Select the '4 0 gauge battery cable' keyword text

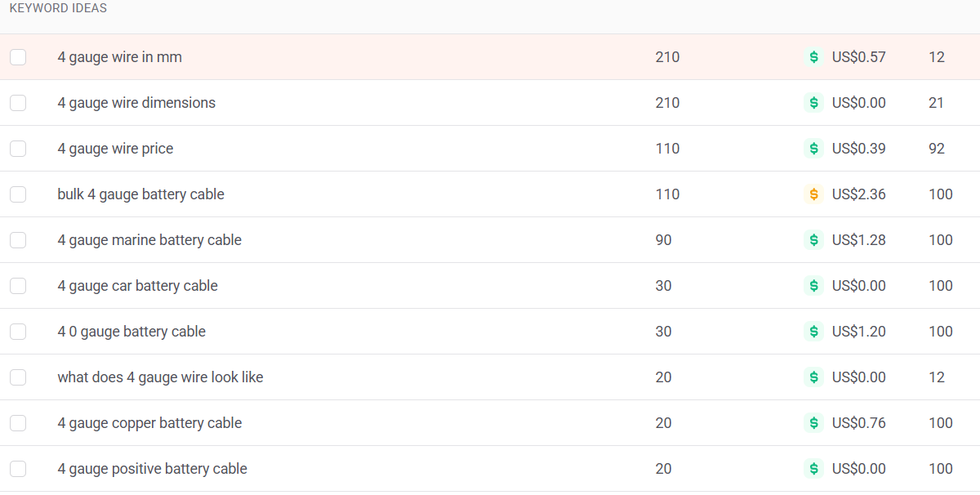(131, 332)
